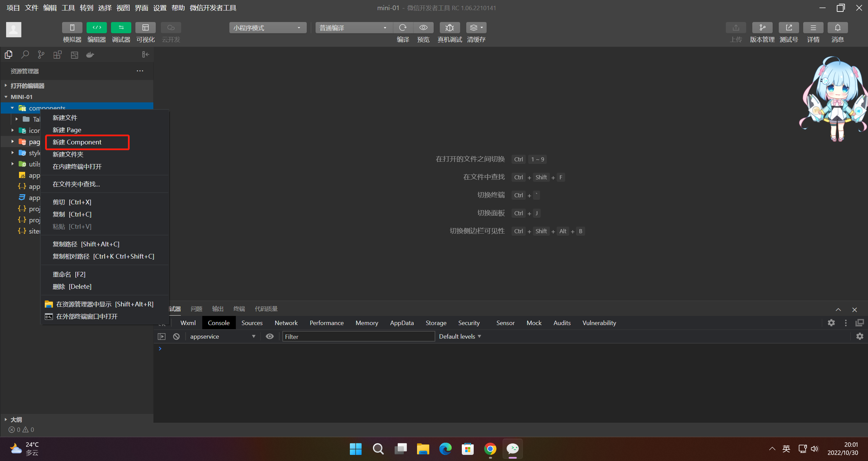Click the clear cache button

(x=476, y=28)
